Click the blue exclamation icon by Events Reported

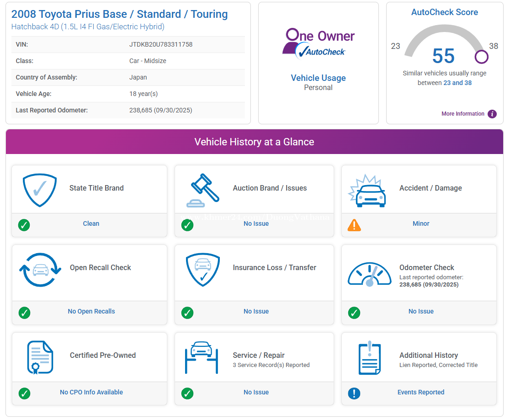(354, 393)
